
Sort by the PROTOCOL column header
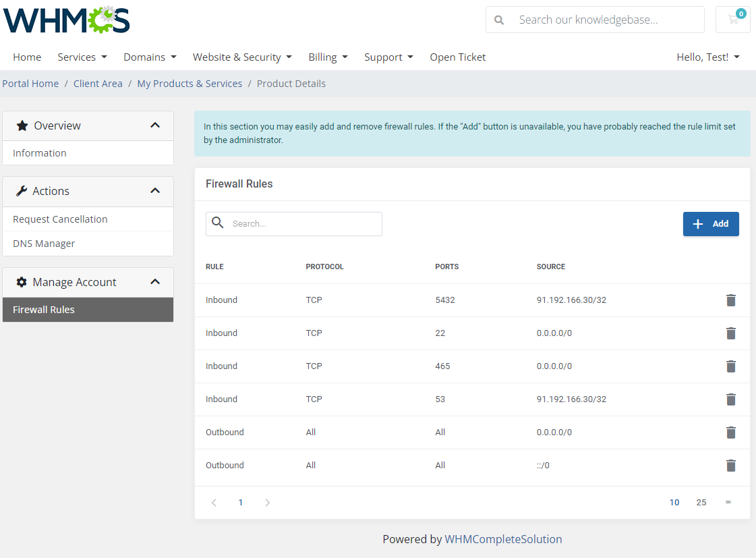point(324,267)
